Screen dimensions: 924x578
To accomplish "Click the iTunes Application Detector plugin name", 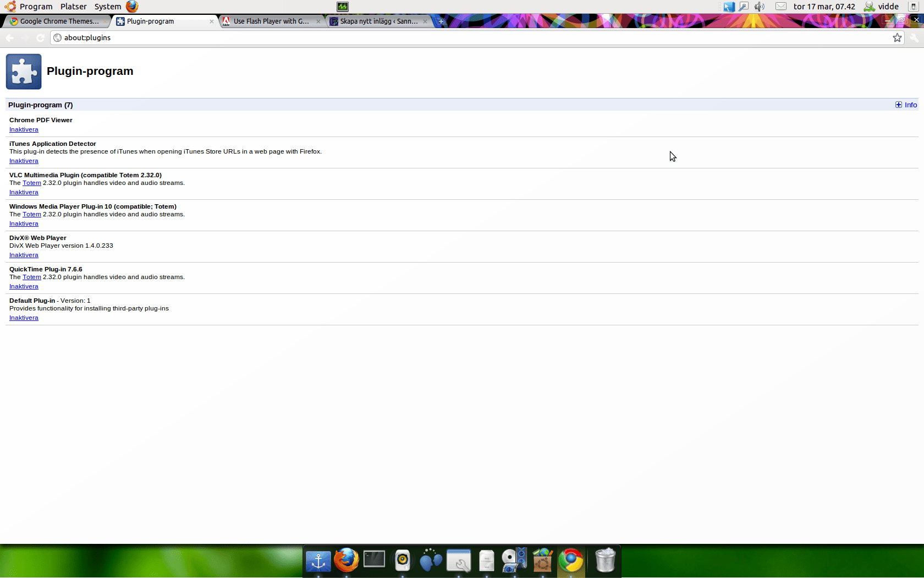I will (x=53, y=144).
